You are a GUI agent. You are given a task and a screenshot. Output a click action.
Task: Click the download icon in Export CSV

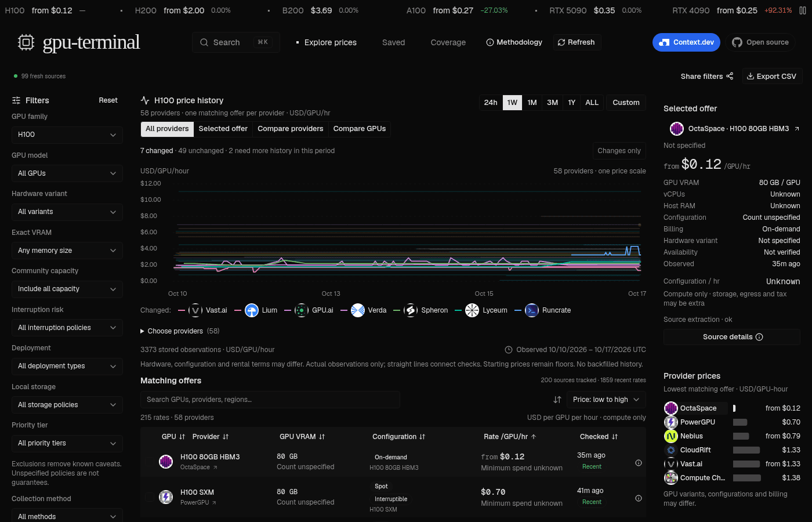751,76
